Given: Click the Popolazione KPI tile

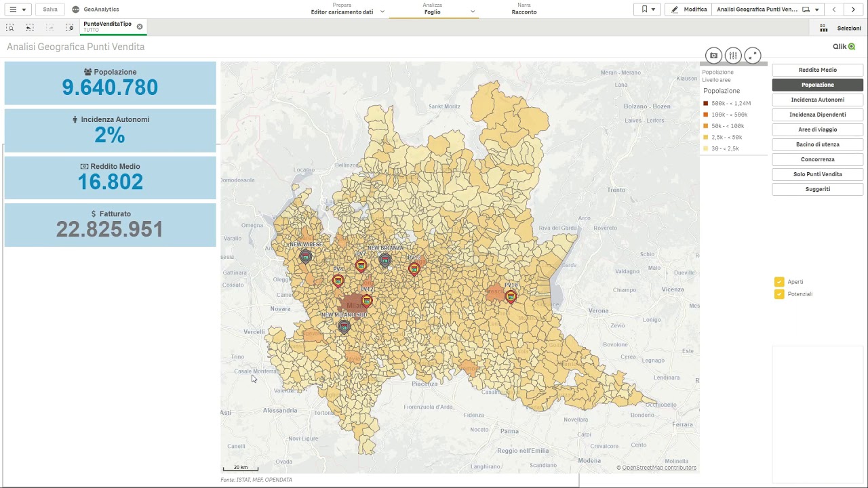Looking at the screenshot, I should click(x=111, y=83).
